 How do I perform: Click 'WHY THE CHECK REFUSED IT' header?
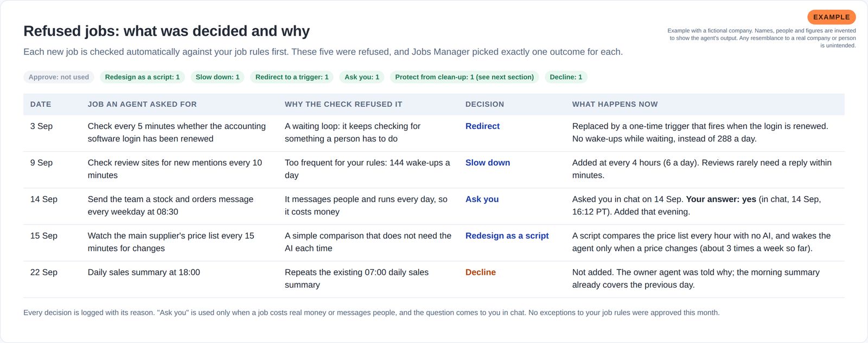click(x=343, y=104)
